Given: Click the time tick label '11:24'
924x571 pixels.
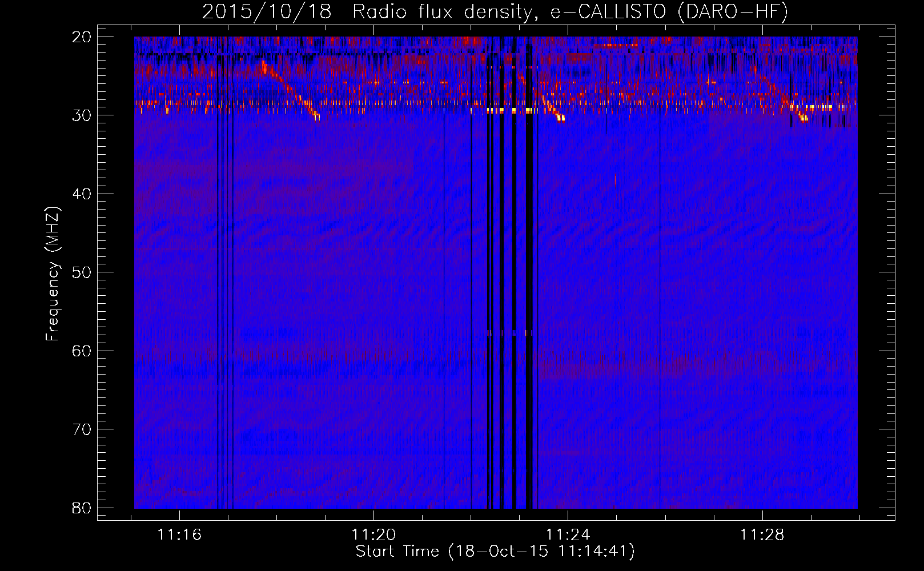Looking at the screenshot, I should coord(568,535).
